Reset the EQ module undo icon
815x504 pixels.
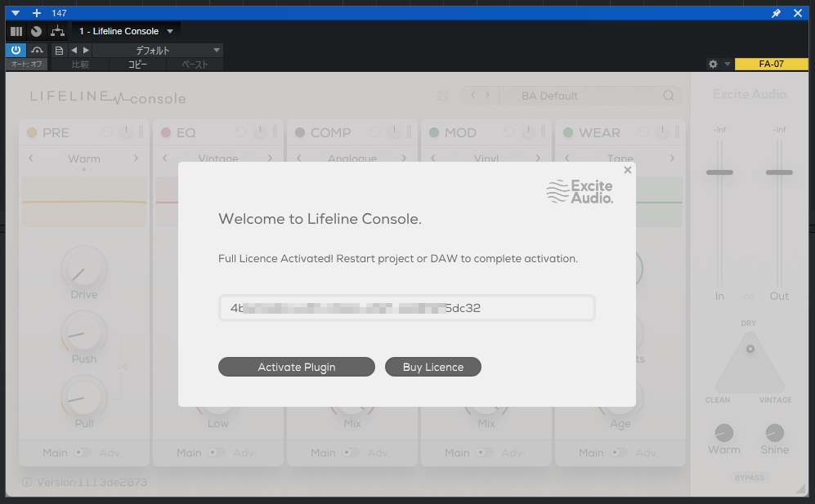coord(240,132)
